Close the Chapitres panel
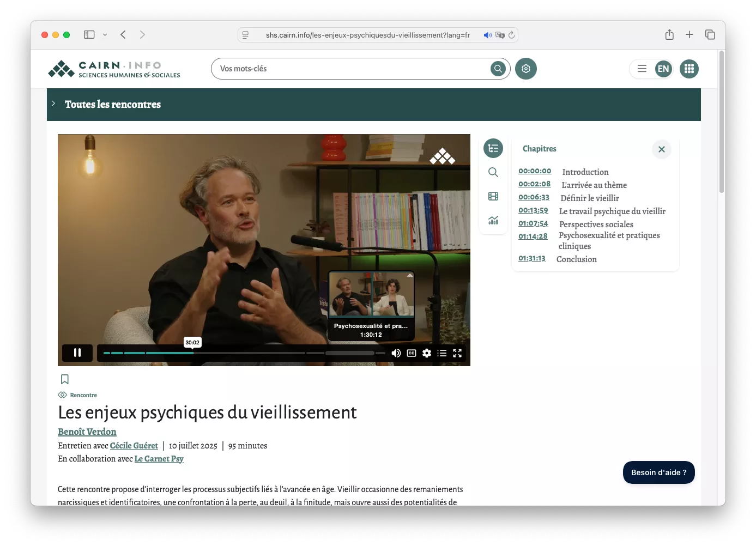Screen dimensions: 756x546 click(661, 149)
